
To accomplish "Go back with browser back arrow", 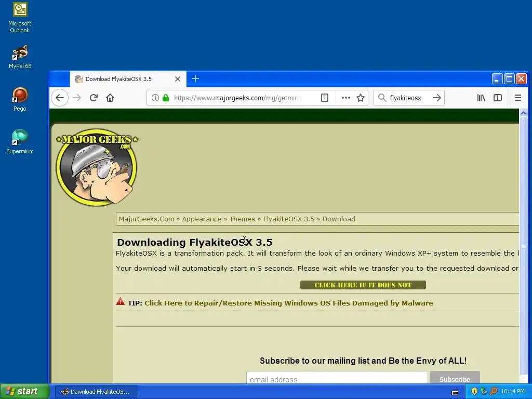I will point(60,98).
